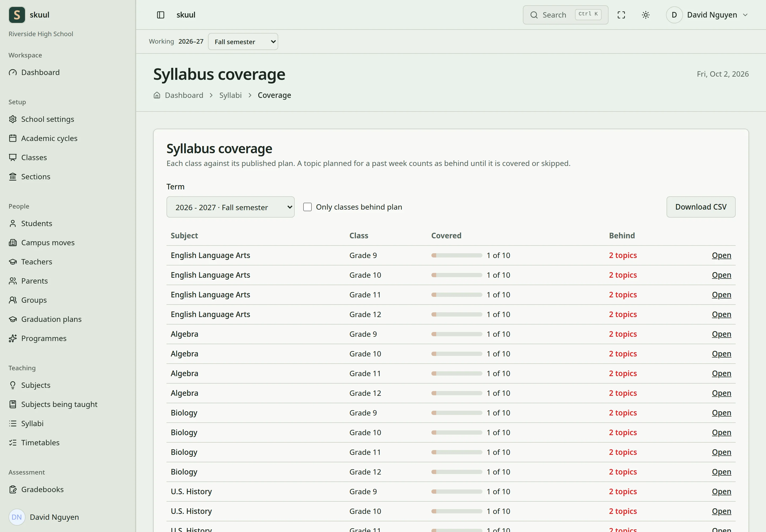Click the Campus moves building icon
Screen dimensions: 766x532
click(13, 242)
